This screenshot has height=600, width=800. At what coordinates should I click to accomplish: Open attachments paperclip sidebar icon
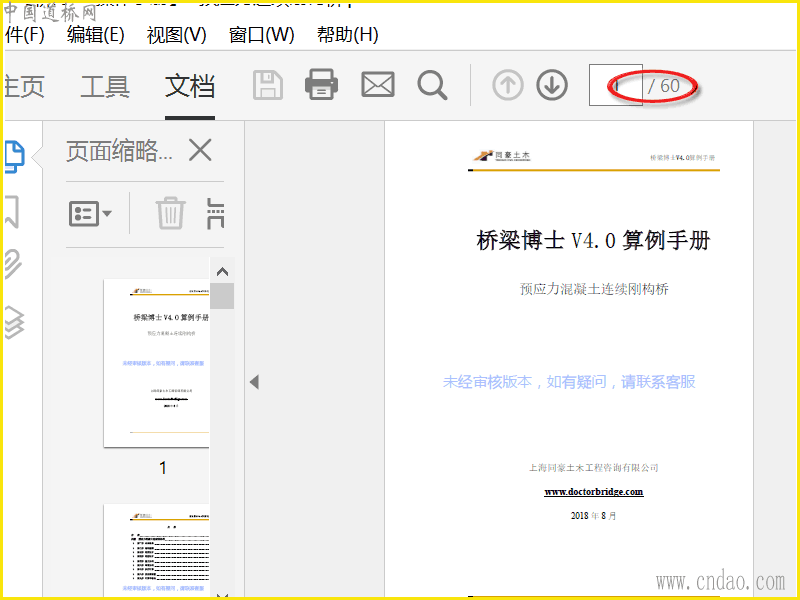pos(13,264)
